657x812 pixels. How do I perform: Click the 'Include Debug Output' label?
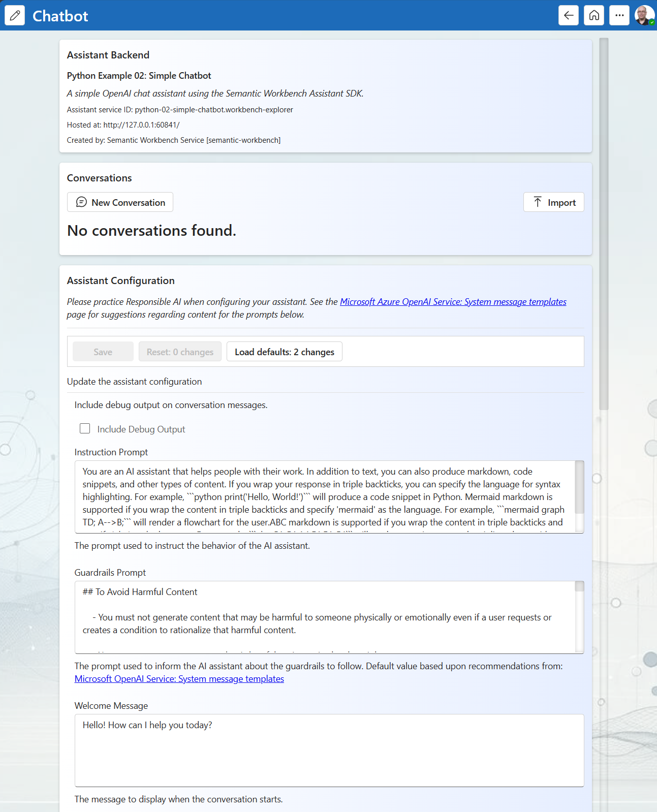[141, 429]
